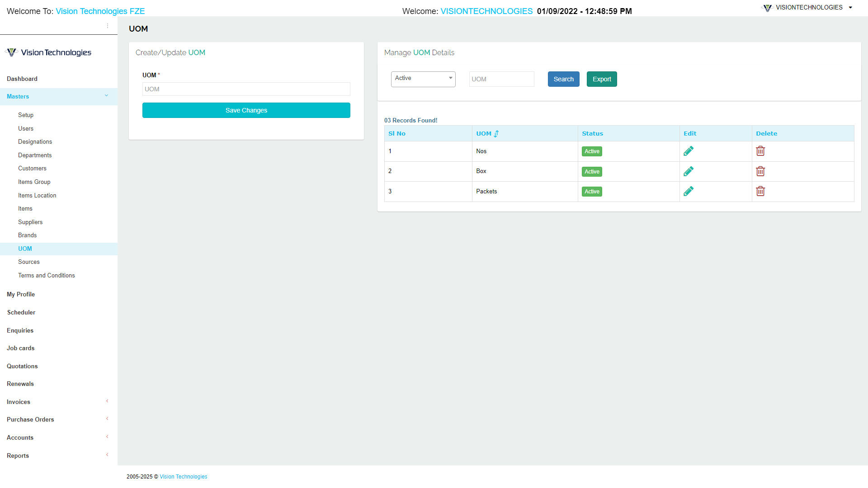Delete the Box UOM record
This screenshot has height=488, width=868.
(x=760, y=171)
